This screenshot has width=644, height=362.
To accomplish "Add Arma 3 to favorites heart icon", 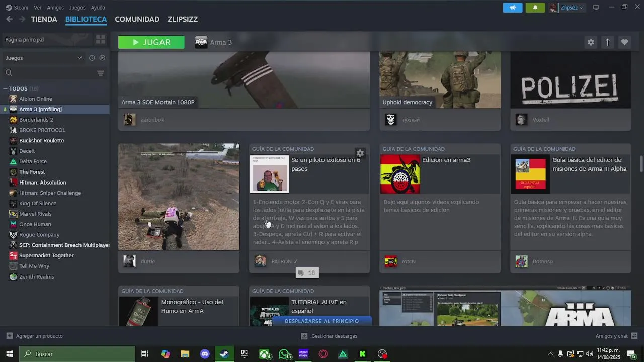I will [624, 42].
